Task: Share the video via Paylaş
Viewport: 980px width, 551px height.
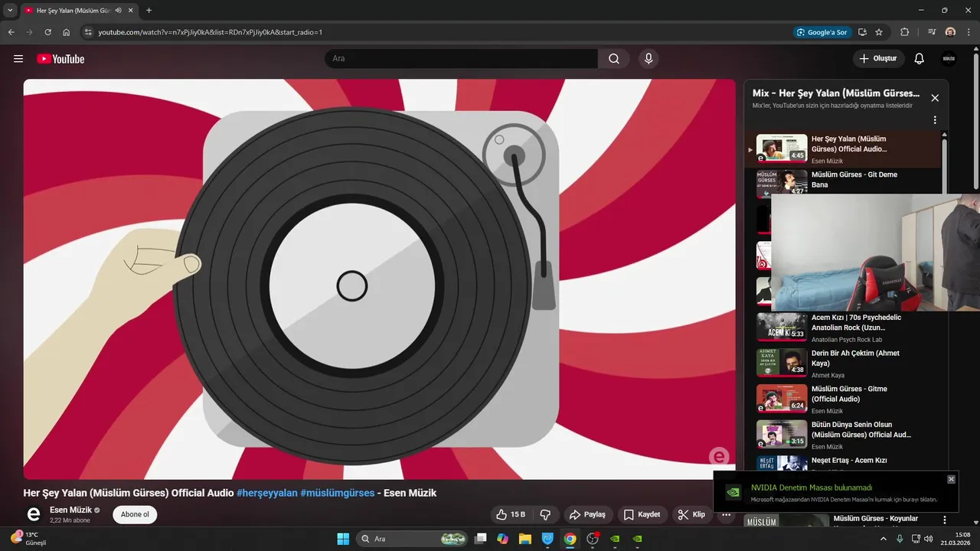Action: [x=587, y=514]
